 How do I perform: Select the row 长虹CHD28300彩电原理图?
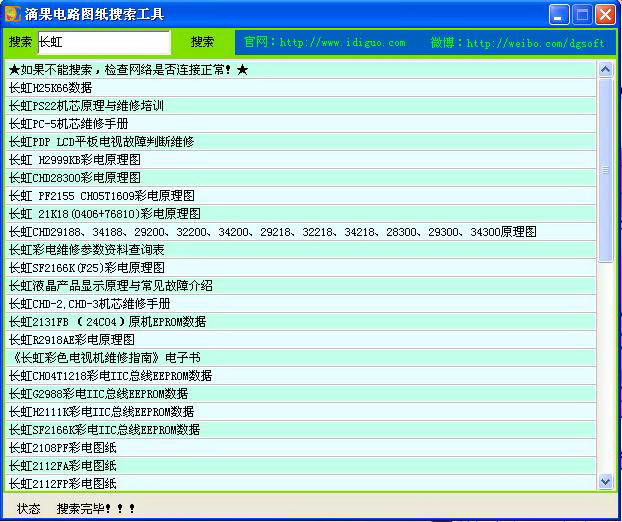click(300, 178)
